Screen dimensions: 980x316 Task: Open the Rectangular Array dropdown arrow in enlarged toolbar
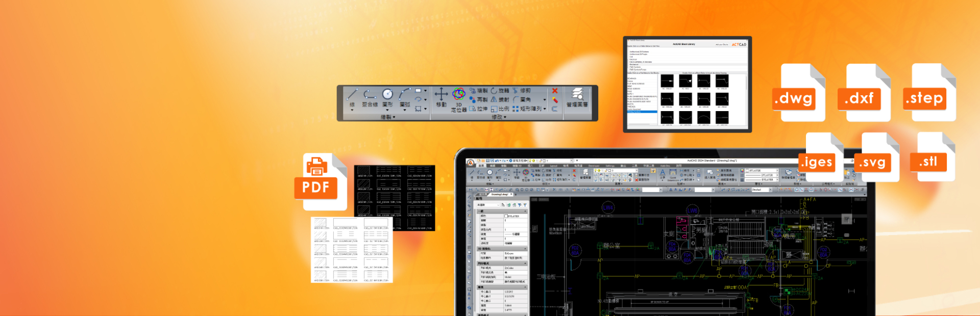pos(545,109)
